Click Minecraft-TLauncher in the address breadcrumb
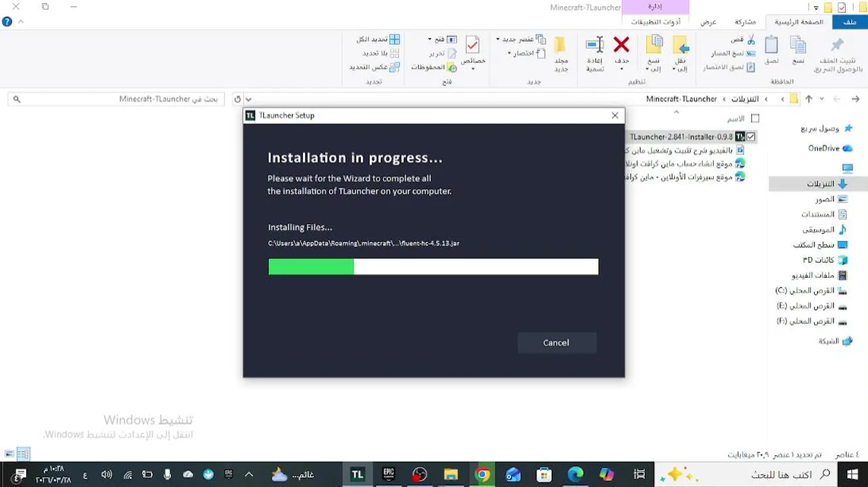 [681, 99]
